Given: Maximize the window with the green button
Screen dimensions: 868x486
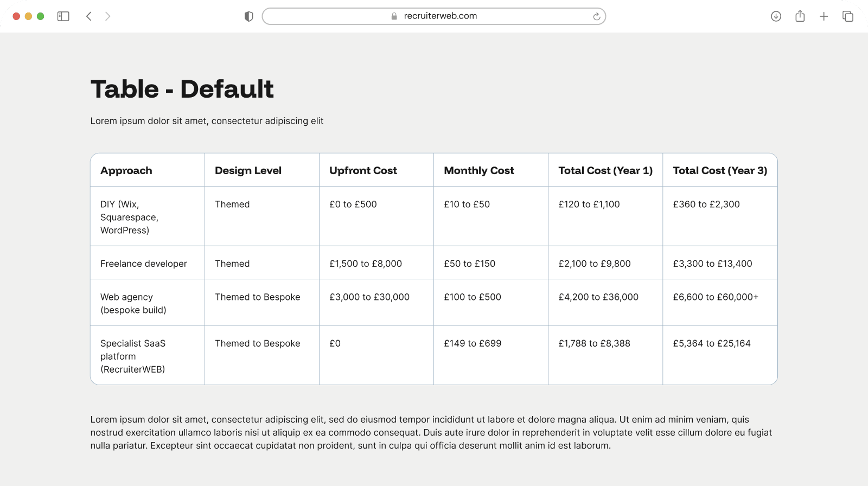Looking at the screenshot, I should (x=40, y=16).
